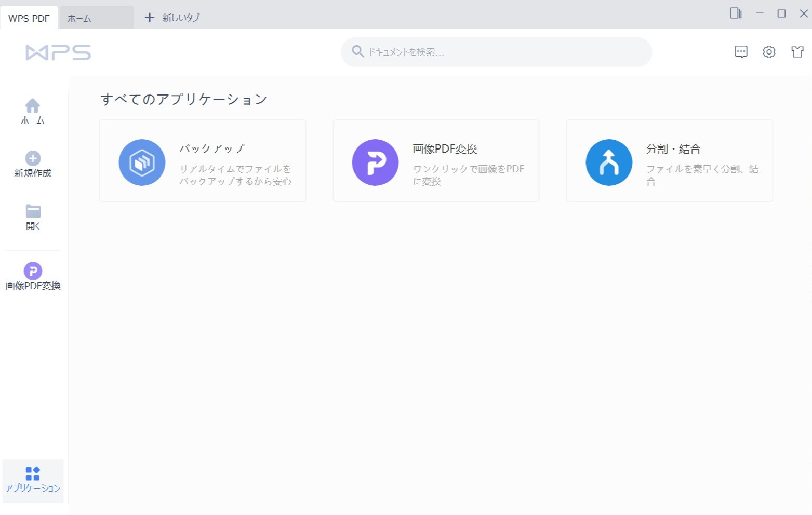Open the 開く folder icon
The width and height of the screenshot is (812, 515).
(x=33, y=211)
